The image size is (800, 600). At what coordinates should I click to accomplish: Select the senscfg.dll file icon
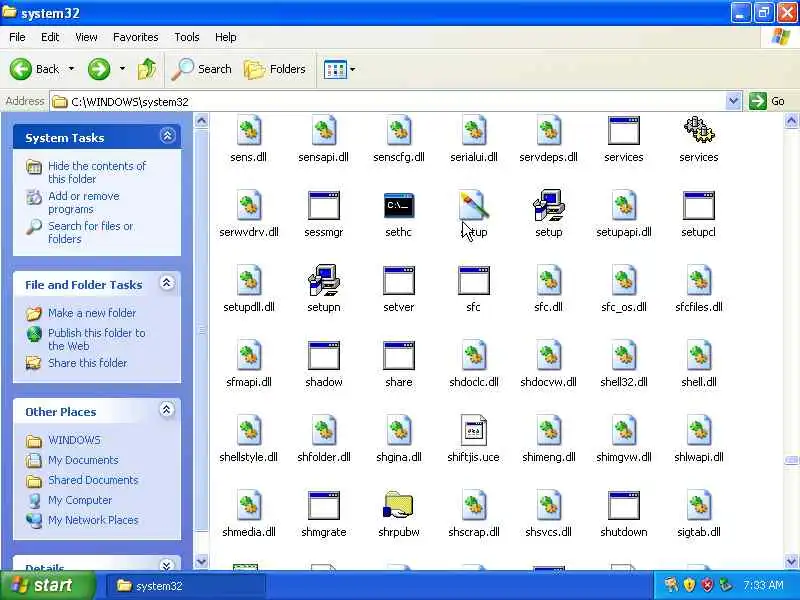tap(398, 130)
